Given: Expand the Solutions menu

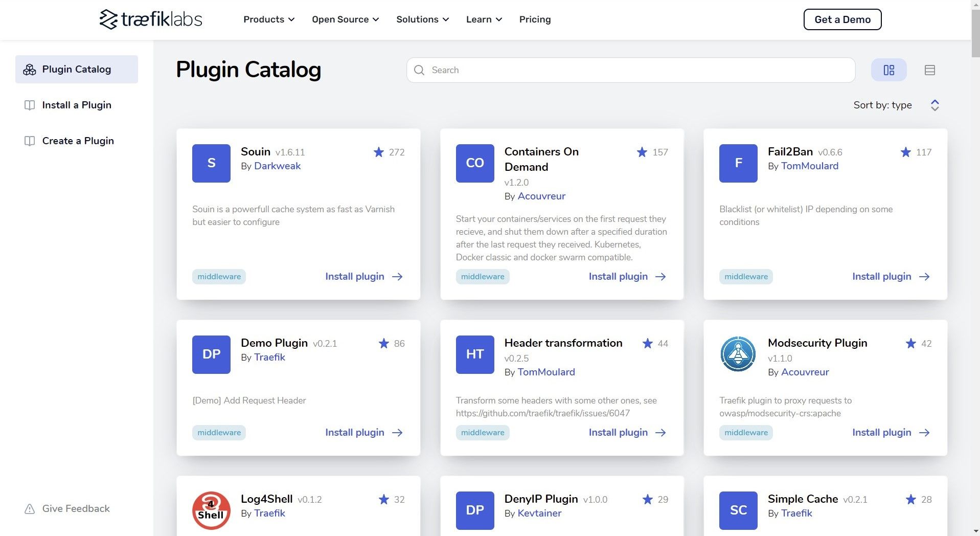Looking at the screenshot, I should [x=423, y=19].
